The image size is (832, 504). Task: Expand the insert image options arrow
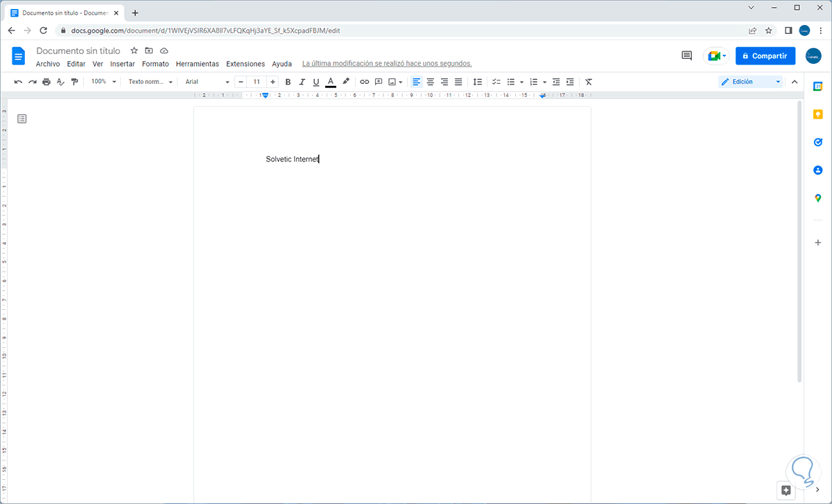point(401,82)
